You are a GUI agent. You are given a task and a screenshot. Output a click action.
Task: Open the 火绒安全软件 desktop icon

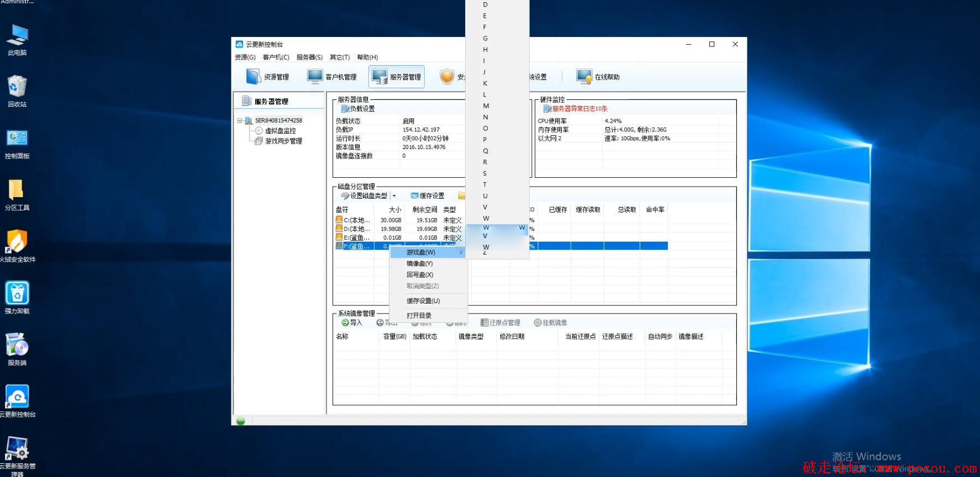pyautogui.click(x=17, y=247)
